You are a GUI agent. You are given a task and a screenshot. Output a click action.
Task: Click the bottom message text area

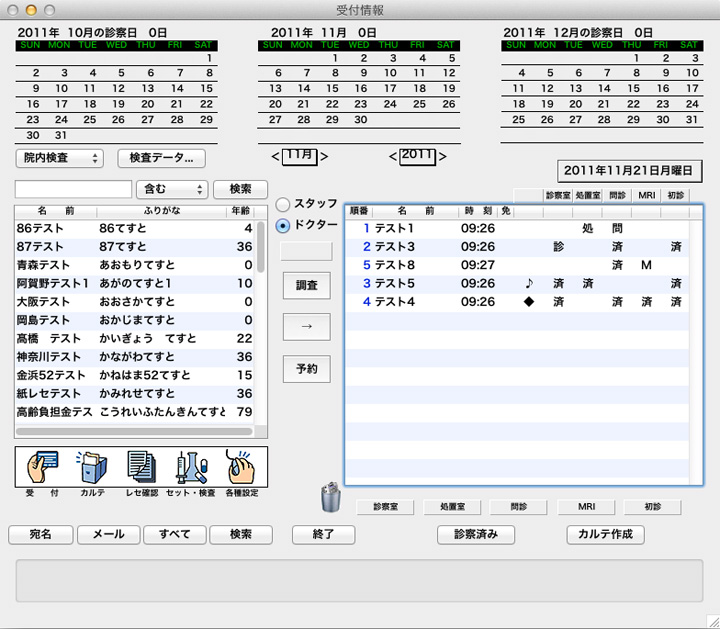click(x=360, y=581)
